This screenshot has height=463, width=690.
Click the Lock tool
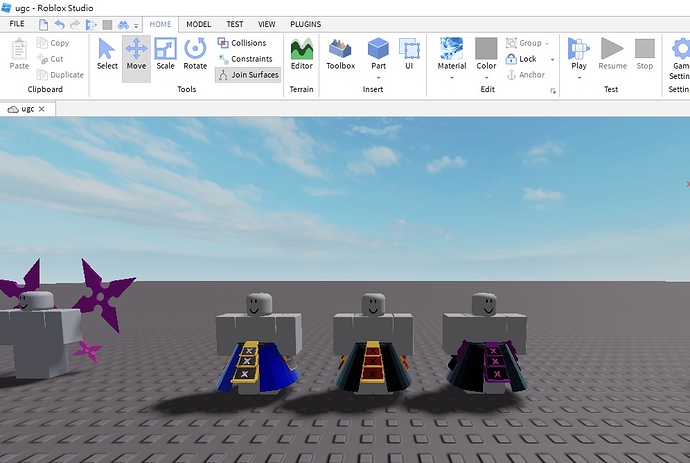pyautogui.click(x=521, y=59)
